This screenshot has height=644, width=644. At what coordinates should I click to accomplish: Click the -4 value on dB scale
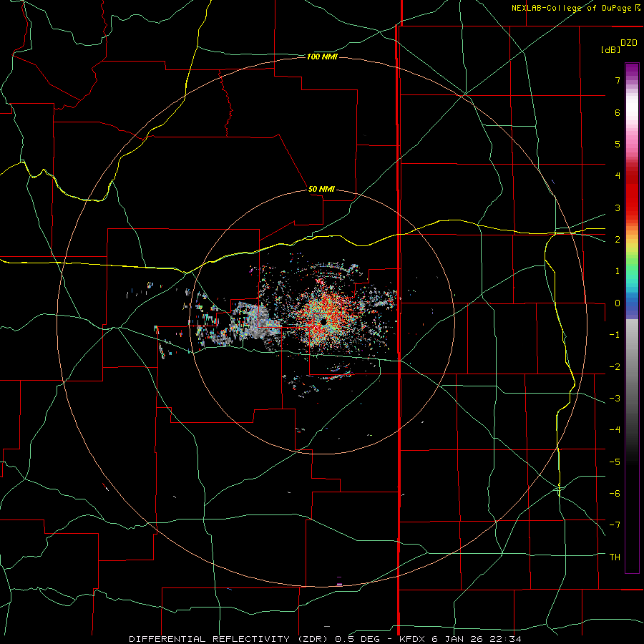point(615,430)
